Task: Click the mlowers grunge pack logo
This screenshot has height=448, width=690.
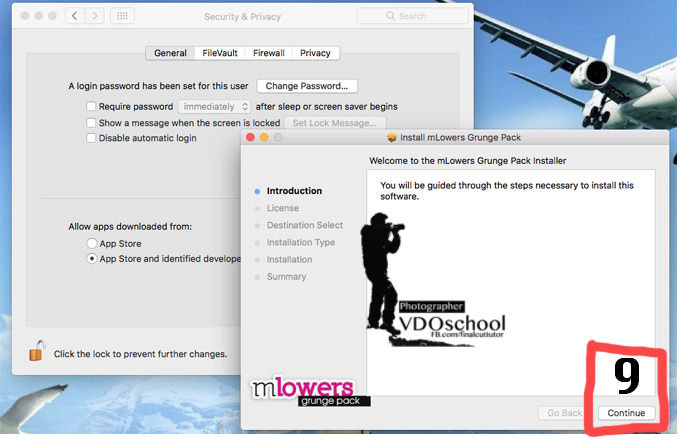Action: tap(311, 390)
